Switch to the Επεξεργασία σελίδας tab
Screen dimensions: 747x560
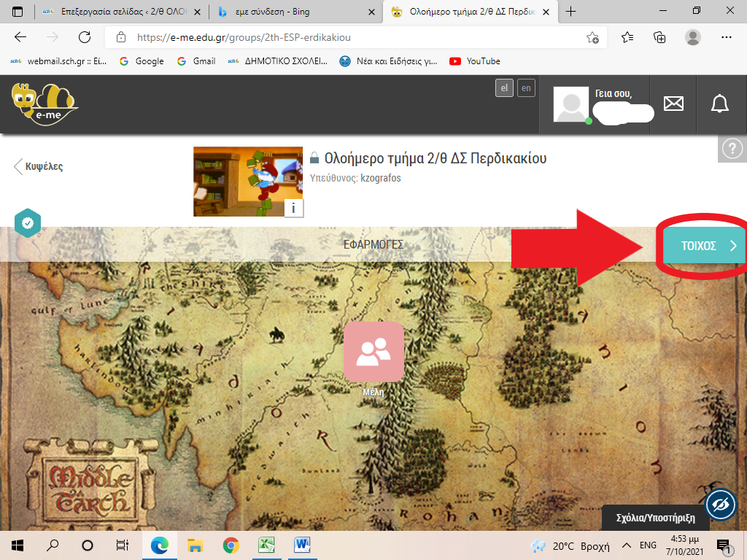tap(120, 12)
